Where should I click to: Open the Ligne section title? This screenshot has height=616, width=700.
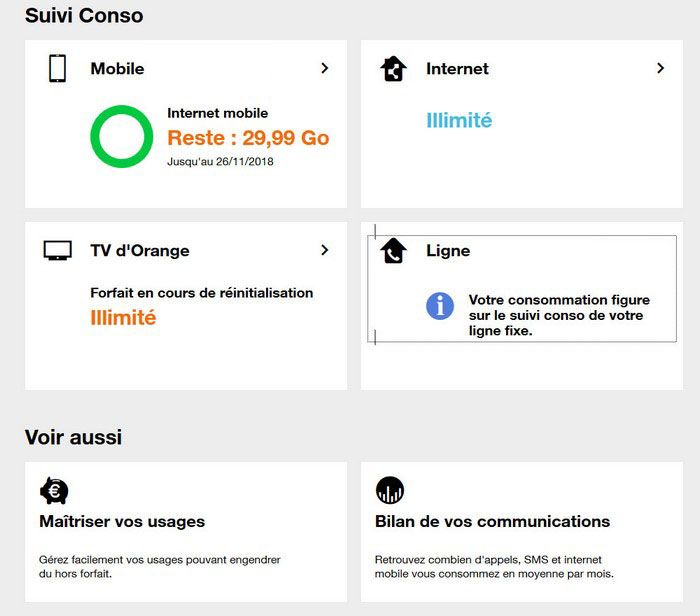pyautogui.click(x=447, y=251)
